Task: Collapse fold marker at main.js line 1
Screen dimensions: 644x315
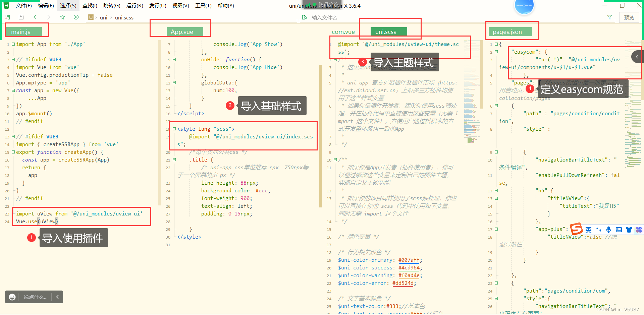Action: [x=13, y=44]
